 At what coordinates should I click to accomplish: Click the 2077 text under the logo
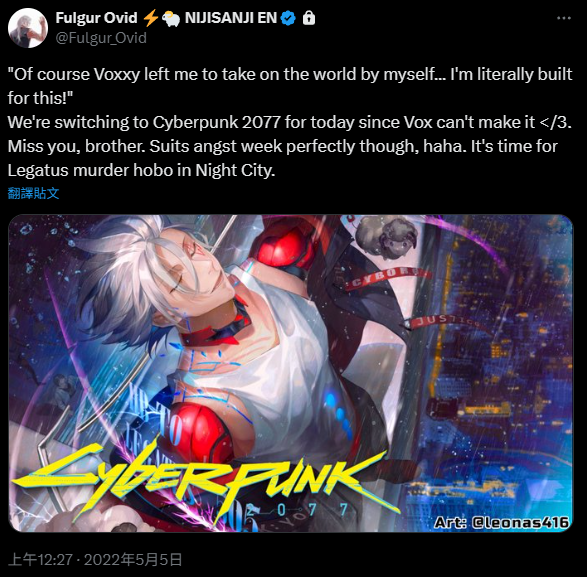[x=296, y=510]
